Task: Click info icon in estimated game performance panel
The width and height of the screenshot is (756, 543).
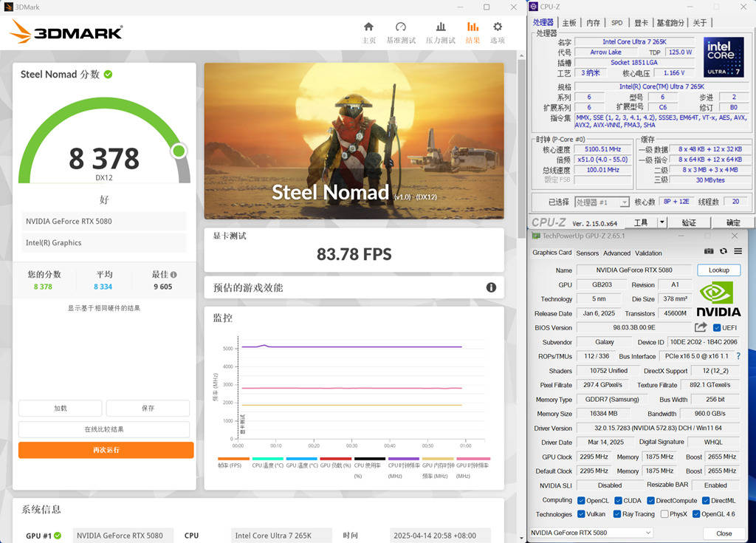Action: 491,287
